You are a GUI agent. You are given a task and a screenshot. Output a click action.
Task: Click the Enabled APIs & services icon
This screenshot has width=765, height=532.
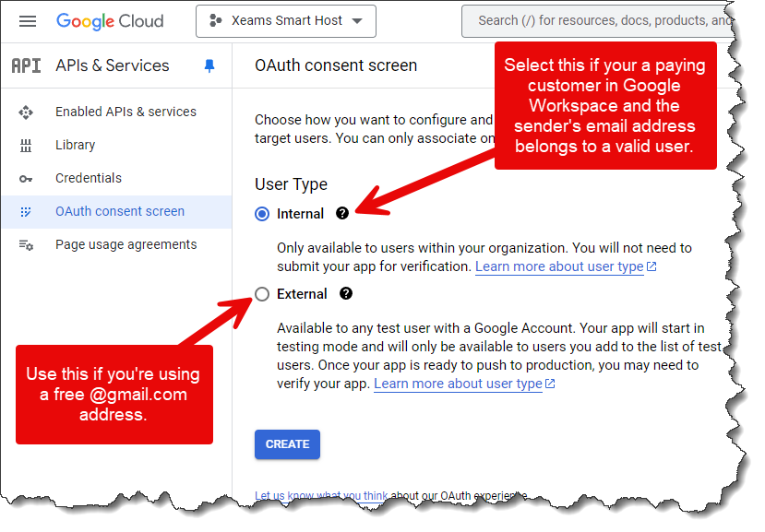click(26, 112)
